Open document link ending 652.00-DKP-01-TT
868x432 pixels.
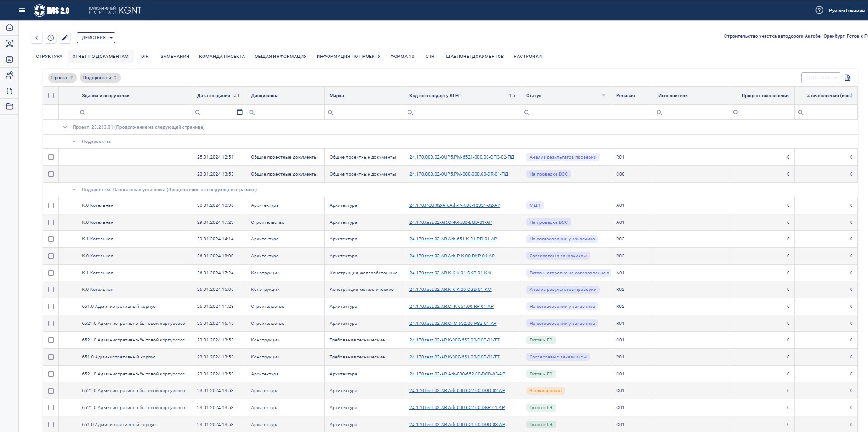coord(454,340)
